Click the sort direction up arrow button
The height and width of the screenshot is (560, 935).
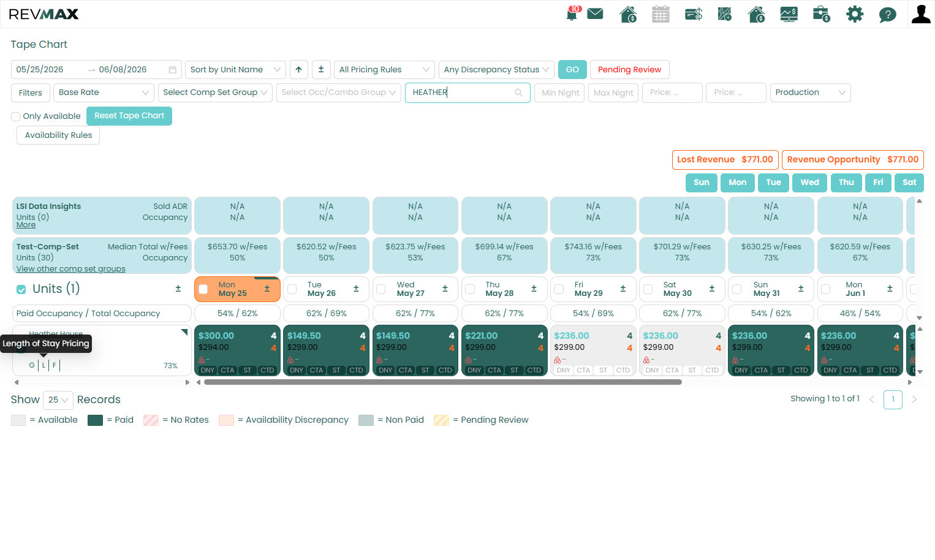(x=298, y=70)
